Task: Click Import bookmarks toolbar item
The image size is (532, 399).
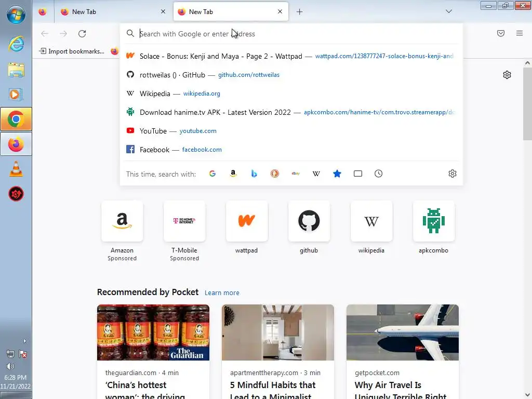Action: 72,51
